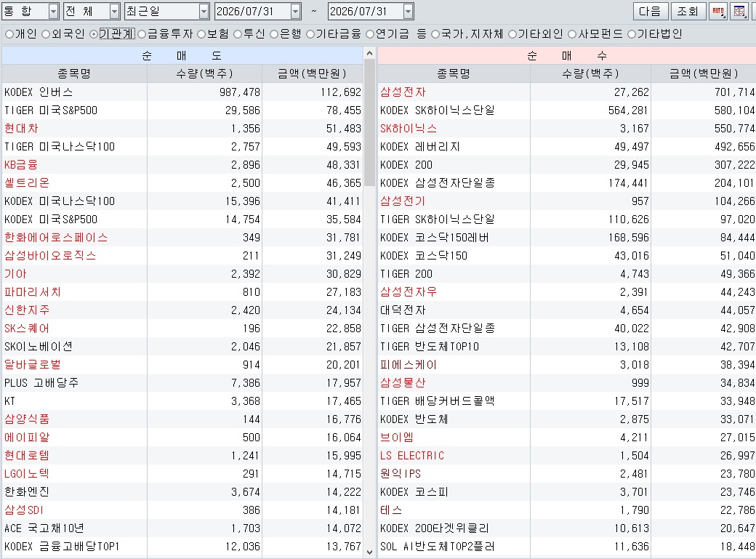Select KODEX 금융고배당TOP1 row
Viewport: 756px width, 559px height.
coord(182,547)
